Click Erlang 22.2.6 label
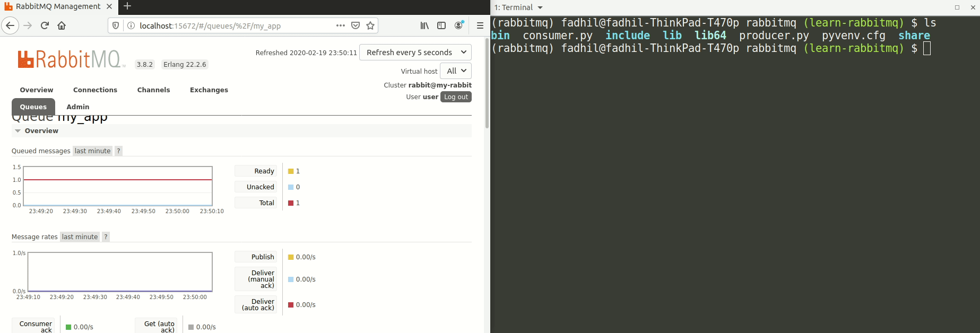This screenshot has height=333, width=980. pos(185,65)
